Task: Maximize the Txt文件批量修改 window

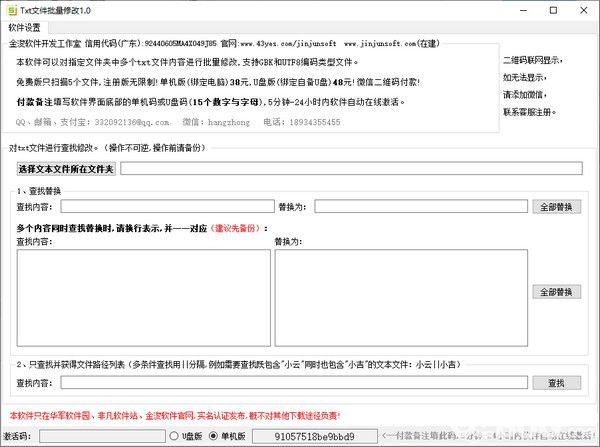Action: pyautogui.click(x=553, y=10)
